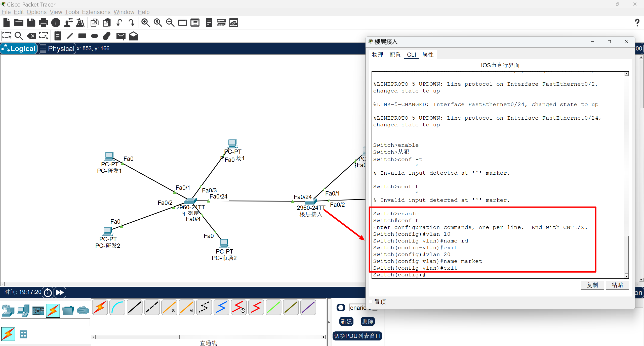The image size is (644, 346).
Task: Open a file with the folder icon
Action: point(19,23)
